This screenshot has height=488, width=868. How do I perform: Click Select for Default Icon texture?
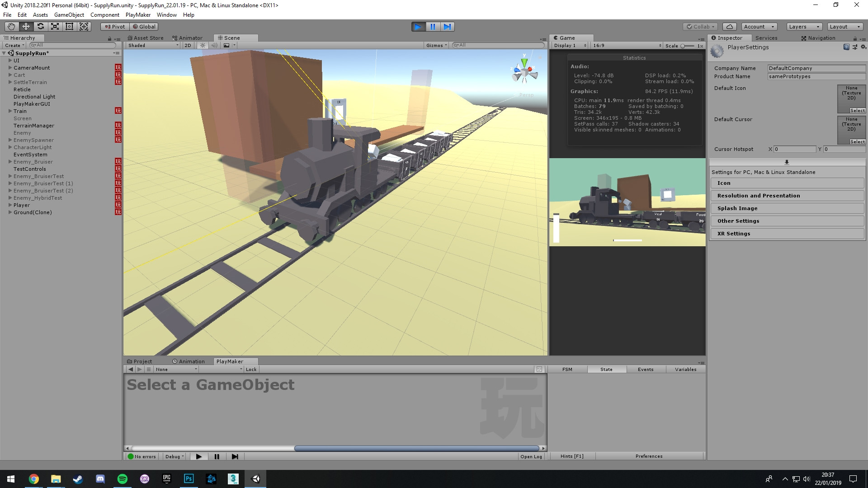point(857,111)
